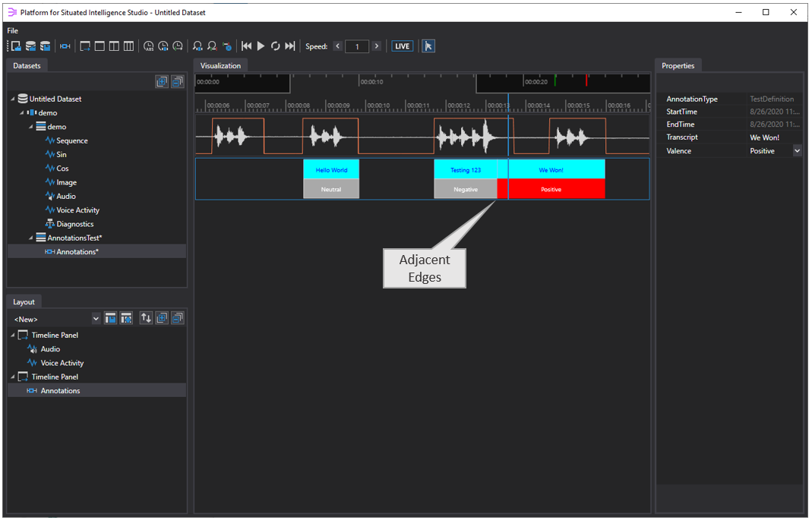Viewport: 812px width, 520px height.
Task: Click the Play button in the toolbar
Action: (261, 46)
